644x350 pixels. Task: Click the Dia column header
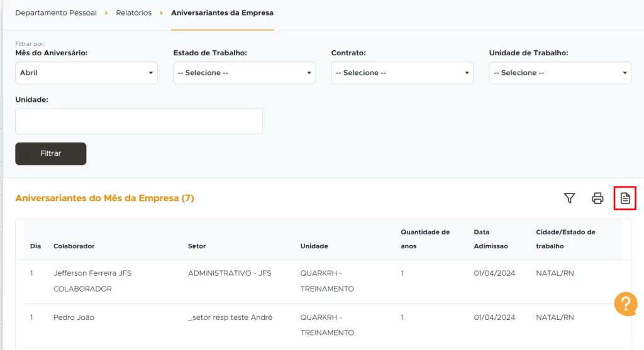point(35,246)
